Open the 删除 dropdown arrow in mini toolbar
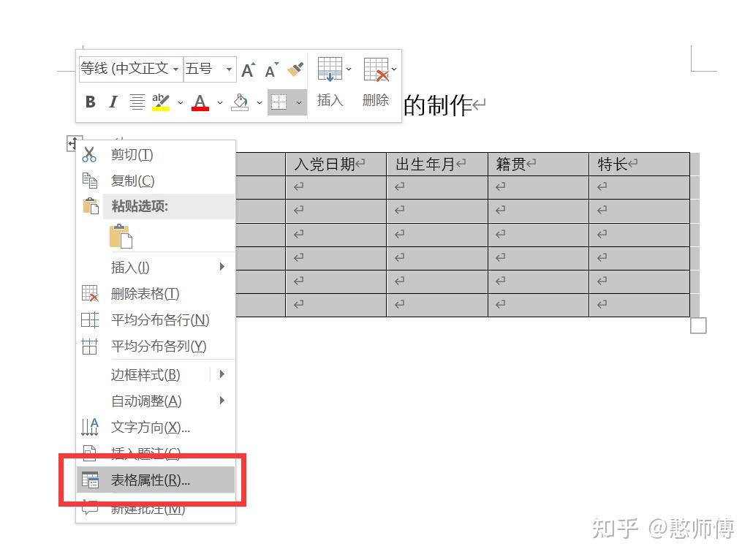753x560 pixels. click(394, 69)
